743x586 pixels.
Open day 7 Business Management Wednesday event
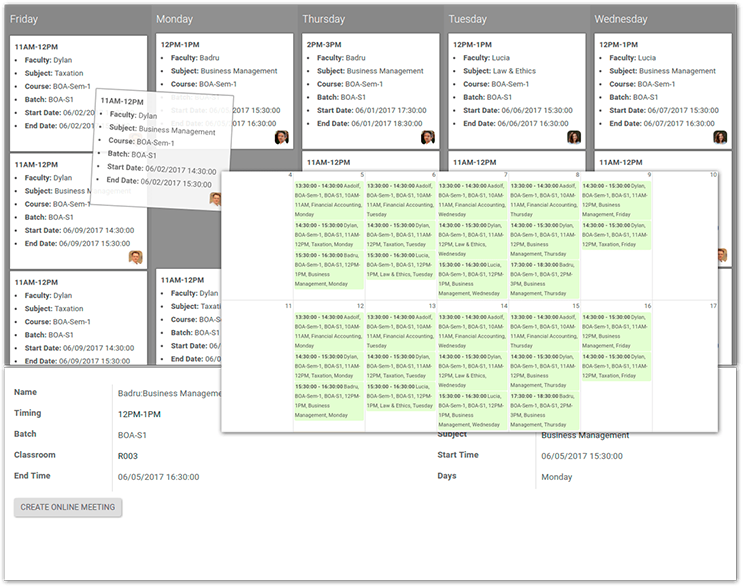click(472, 279)
